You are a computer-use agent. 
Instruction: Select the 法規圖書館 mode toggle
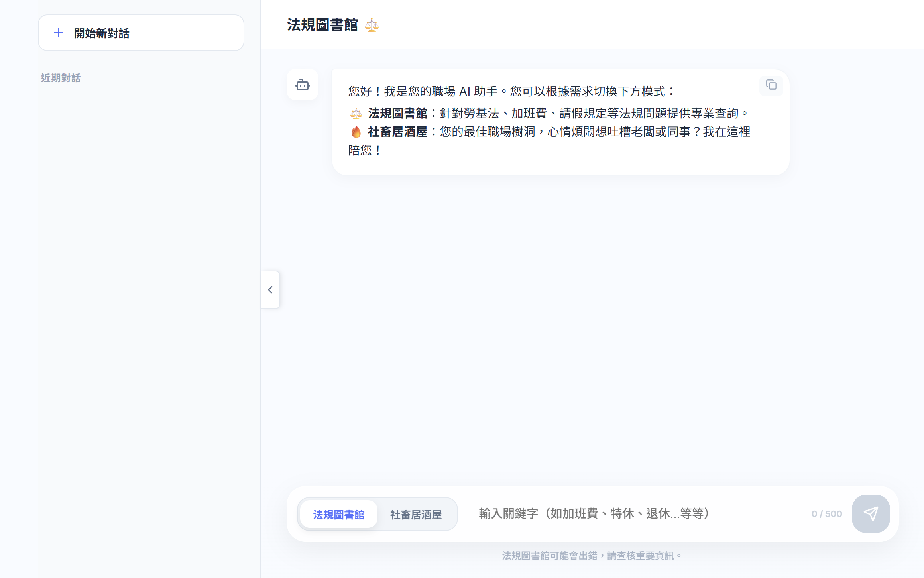pos(338,515)
